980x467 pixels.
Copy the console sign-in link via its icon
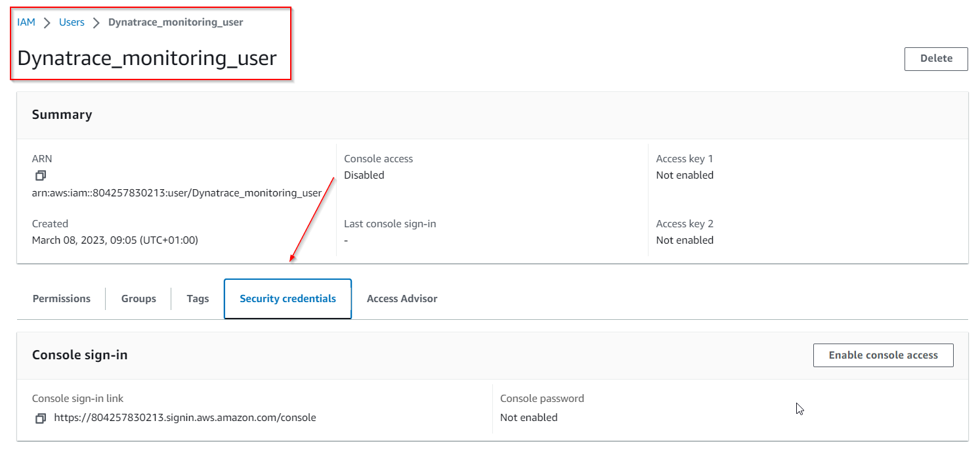(41, 418)
